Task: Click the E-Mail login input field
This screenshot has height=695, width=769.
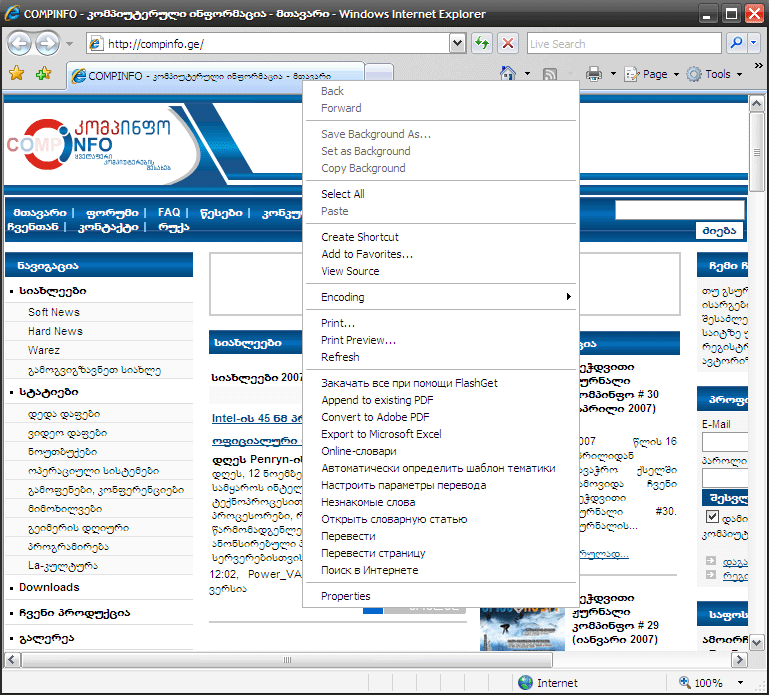Action: pyautogui.click(x=725, y=442)
